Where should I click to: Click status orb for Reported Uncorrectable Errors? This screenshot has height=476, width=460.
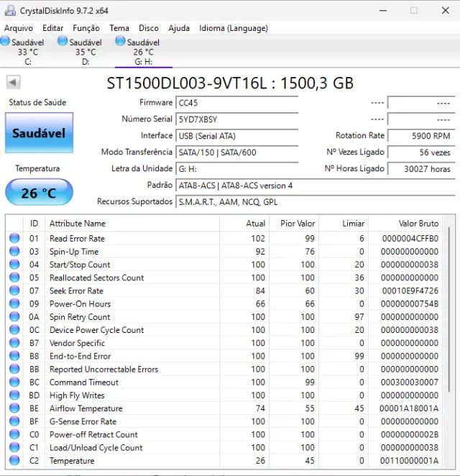[x=14, y=369]
